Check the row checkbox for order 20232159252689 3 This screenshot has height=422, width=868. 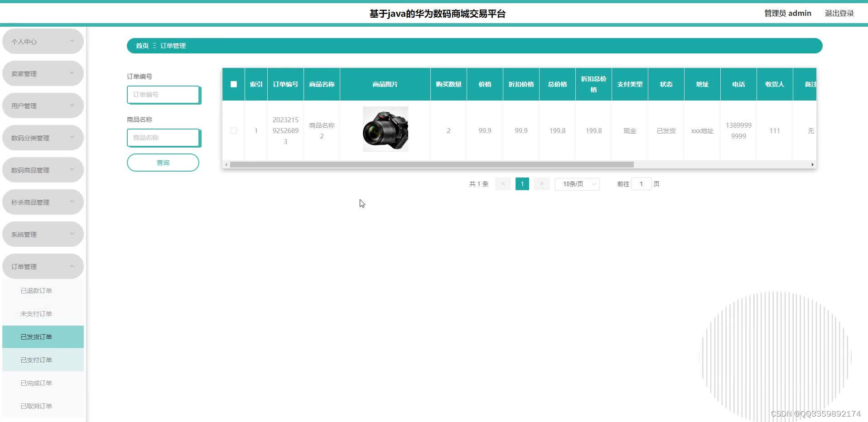click(234, 131)
